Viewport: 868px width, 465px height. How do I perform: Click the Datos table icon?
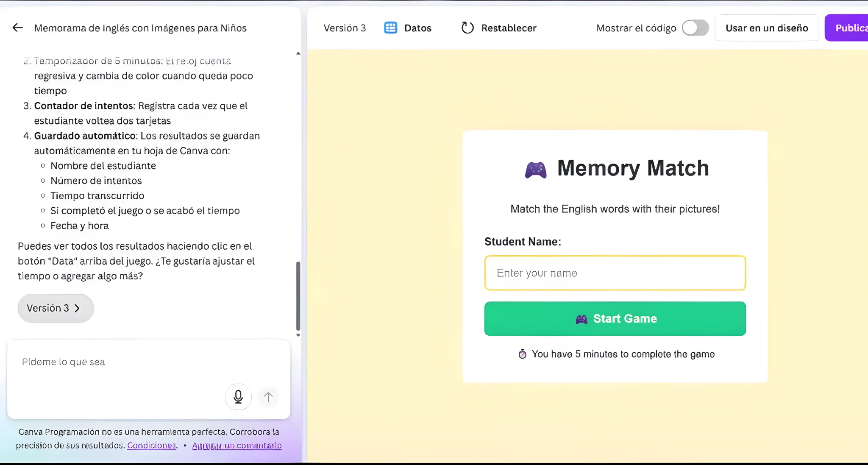click(x=390, y=28)
